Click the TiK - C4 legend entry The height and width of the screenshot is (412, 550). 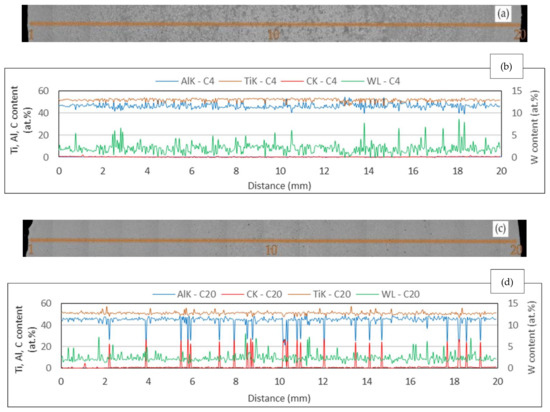pos(248,81)
